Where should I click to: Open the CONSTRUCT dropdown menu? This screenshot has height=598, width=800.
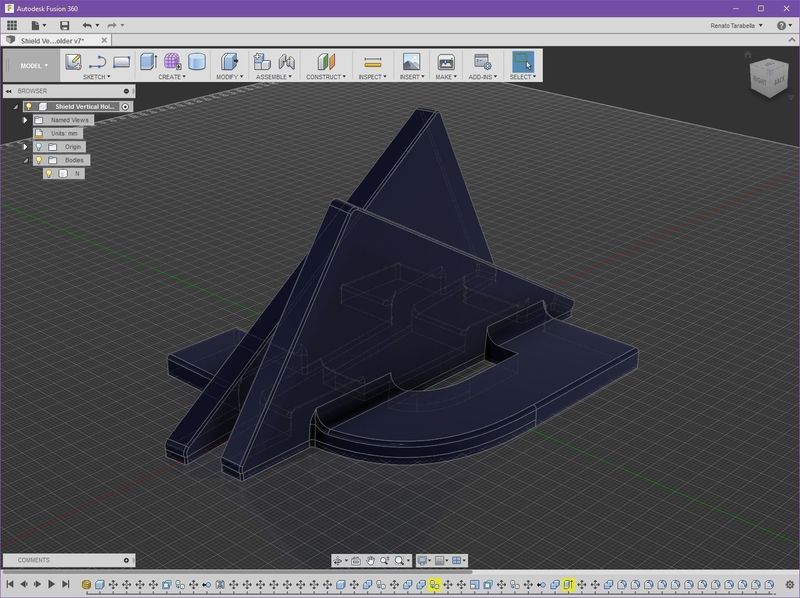coord(326,77)
